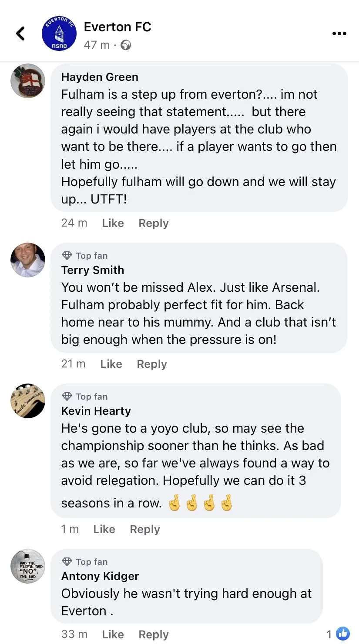Reply to Hayden Green's comment
Viewport: 359px width, 644px height.
[x=153, y=223]
